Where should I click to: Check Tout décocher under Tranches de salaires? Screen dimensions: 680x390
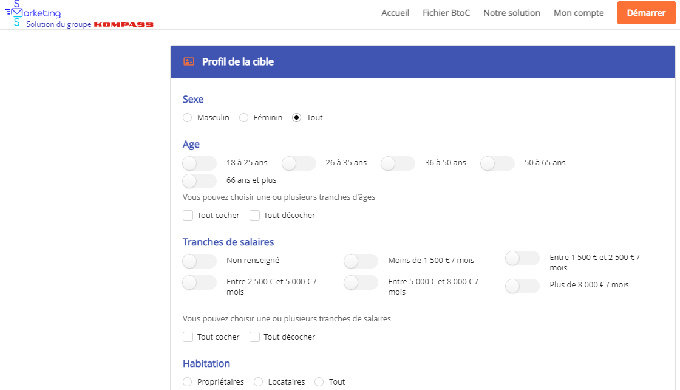click(255, 337)
